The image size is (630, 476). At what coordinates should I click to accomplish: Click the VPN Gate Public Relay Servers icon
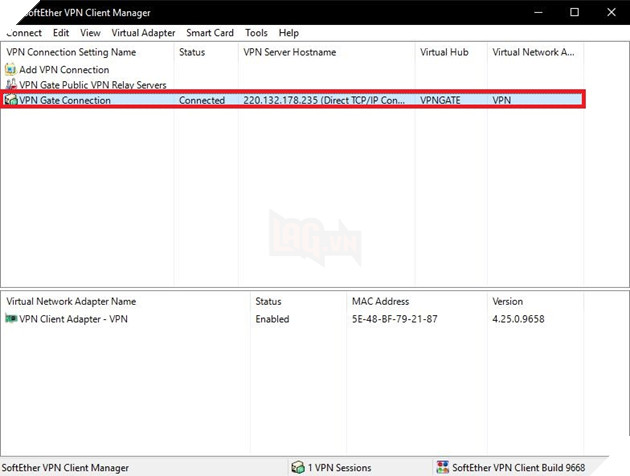11,85
